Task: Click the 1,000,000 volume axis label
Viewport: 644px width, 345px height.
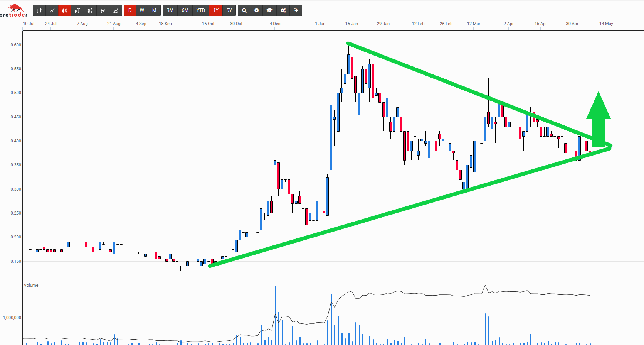Action: pos(12,318)
